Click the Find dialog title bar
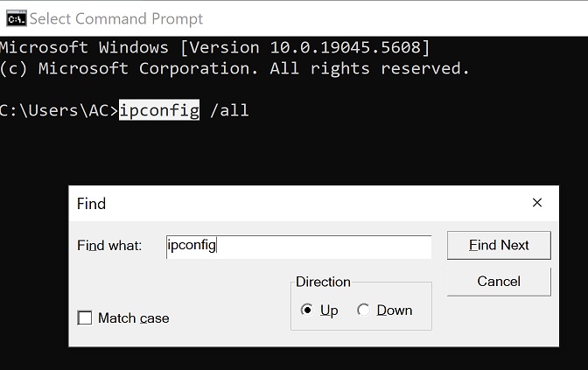The image size is (588, 370). (262, 203)
